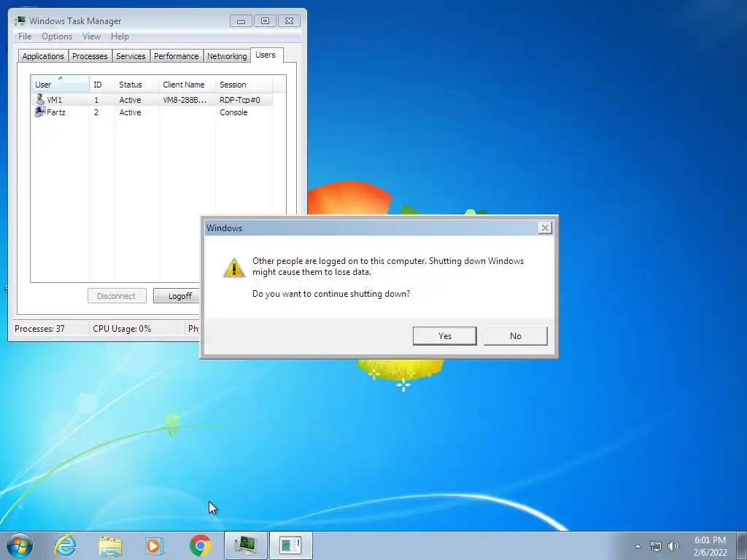Select VM1 user icon in Users list
This screenshot has width=747, height=560.
click(40, 99)
